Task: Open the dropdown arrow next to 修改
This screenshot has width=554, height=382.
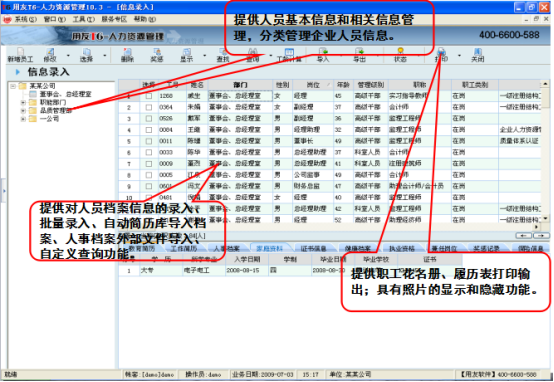Action: click(x=68, y=55)
